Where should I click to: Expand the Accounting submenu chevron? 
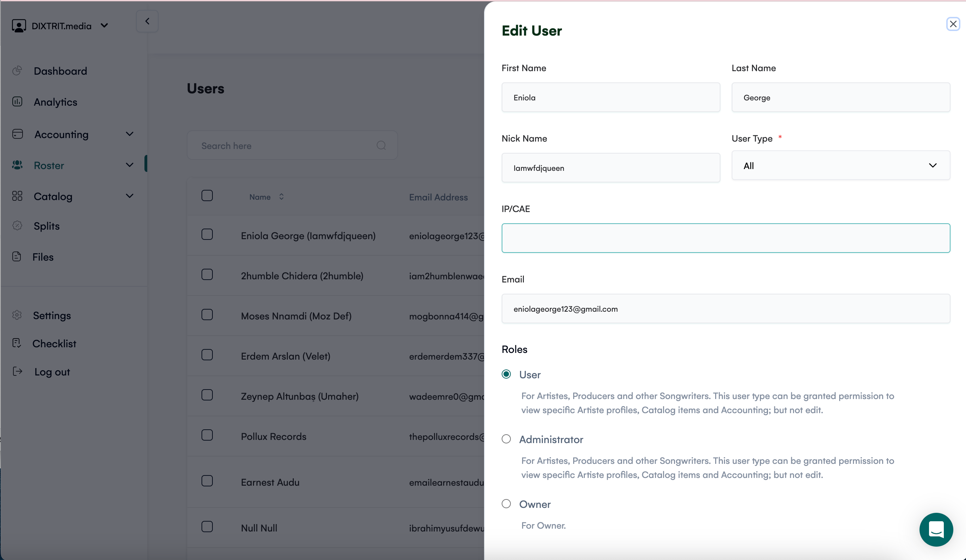point(130,134)
